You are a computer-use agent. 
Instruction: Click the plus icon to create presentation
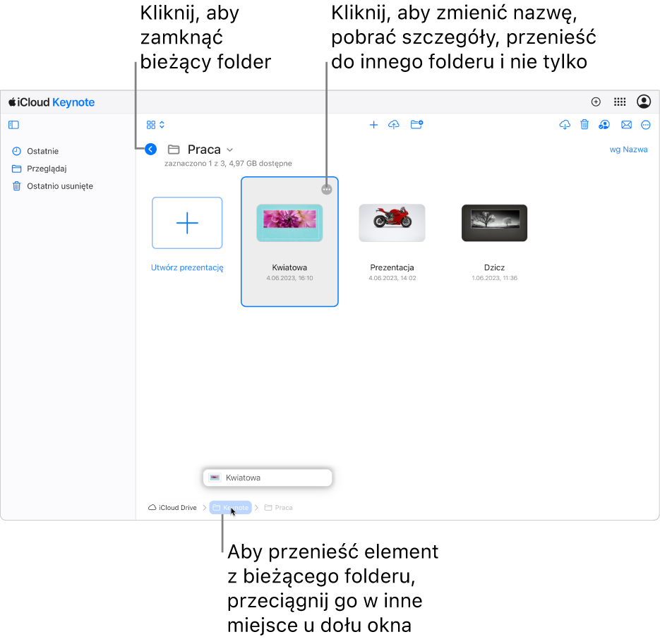tap(373, 125)
